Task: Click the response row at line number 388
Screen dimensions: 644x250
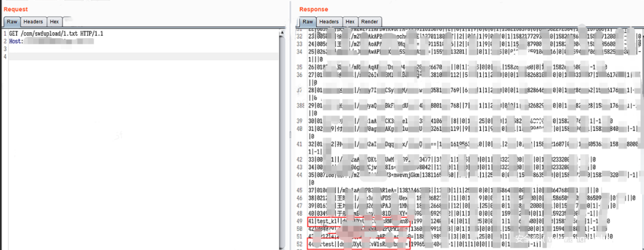Action: [417, 105]
